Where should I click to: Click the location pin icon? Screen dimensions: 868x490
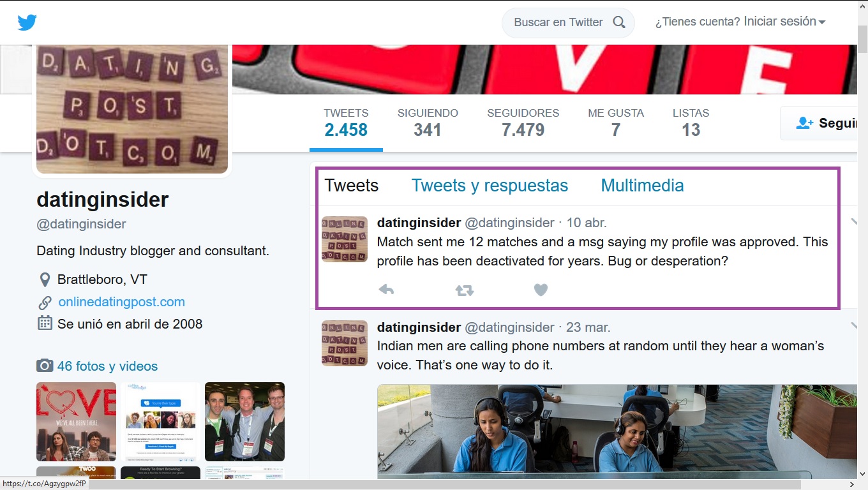(x=45, y=279)
